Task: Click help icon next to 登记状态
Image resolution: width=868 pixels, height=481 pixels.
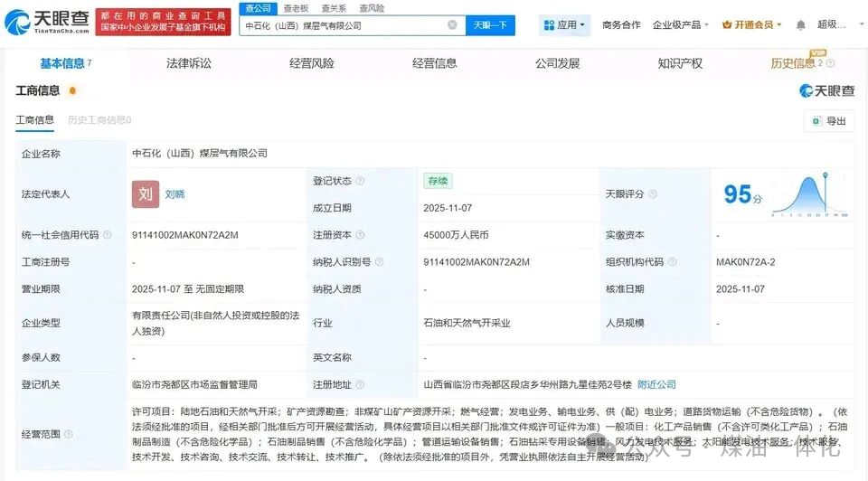Action: (x=360, y=181)
